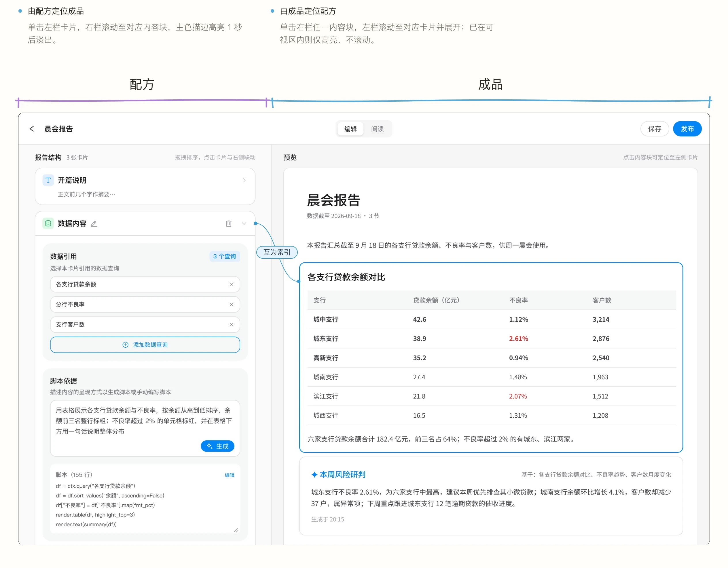Switch to 编辑 mode tab
Viewport: 728px width, 568px height.
(350, 129)
